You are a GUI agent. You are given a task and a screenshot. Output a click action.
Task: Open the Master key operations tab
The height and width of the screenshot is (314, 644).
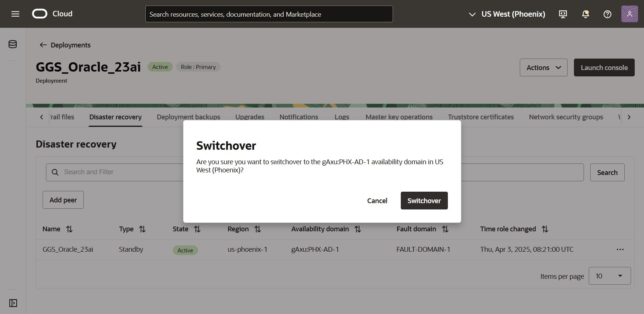pos(399,117)
